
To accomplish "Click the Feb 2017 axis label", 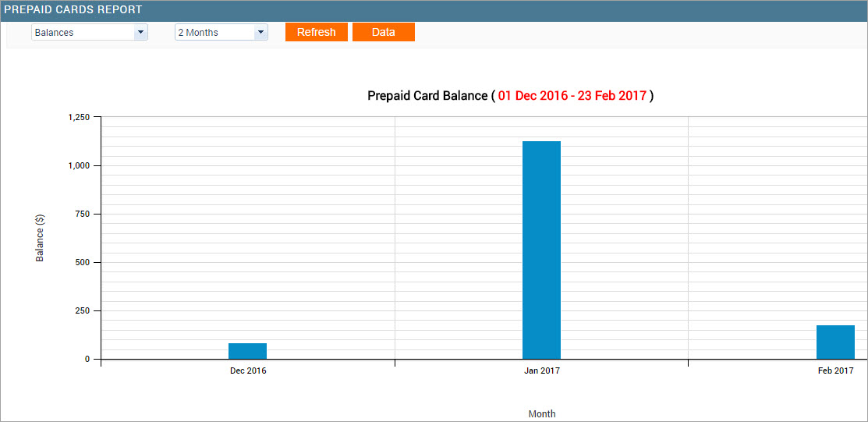I will pyautogui.click(x=836, y=371).
